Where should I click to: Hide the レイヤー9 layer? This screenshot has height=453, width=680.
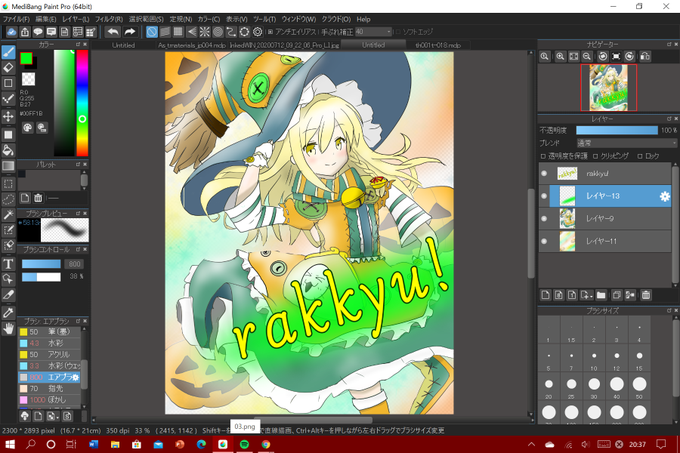544,218
